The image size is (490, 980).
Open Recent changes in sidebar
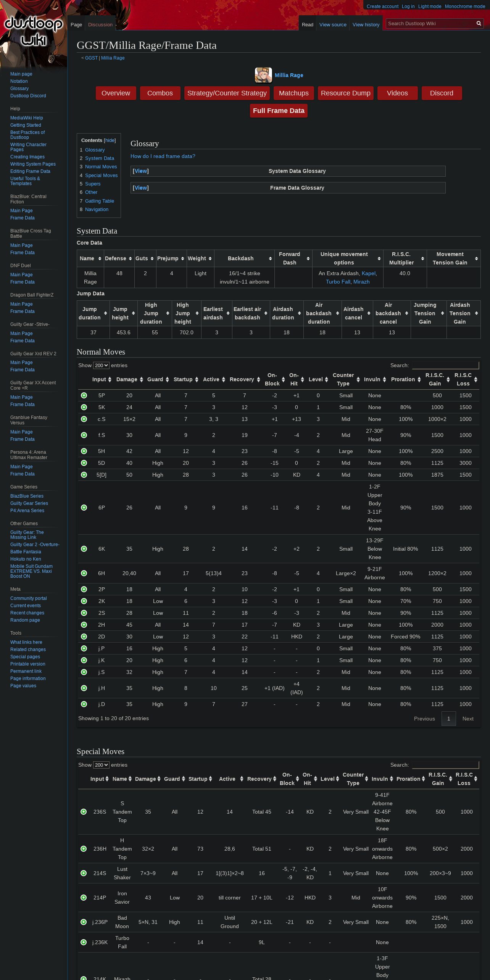click(x=27, y=613)
